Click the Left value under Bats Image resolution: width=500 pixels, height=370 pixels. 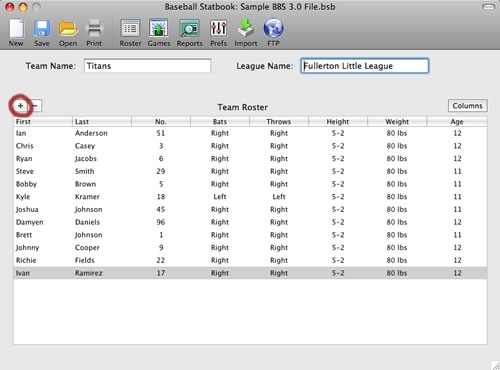pos(220,197)
